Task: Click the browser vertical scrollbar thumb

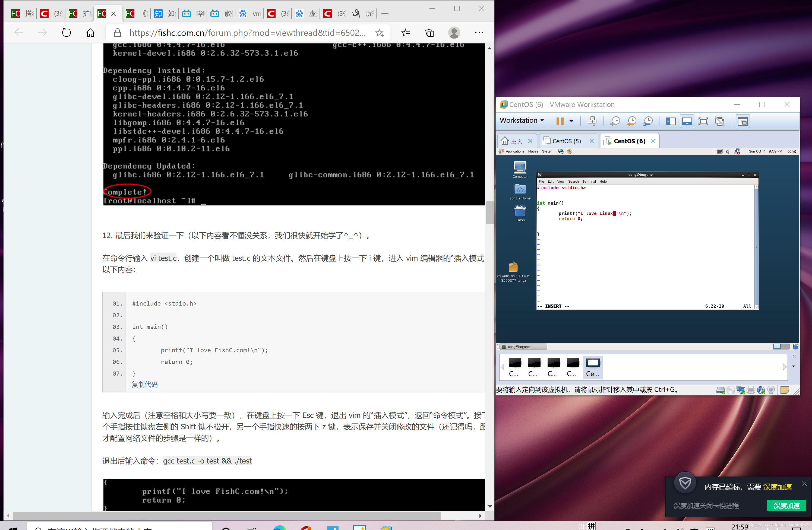Action: tap(489, 212)
